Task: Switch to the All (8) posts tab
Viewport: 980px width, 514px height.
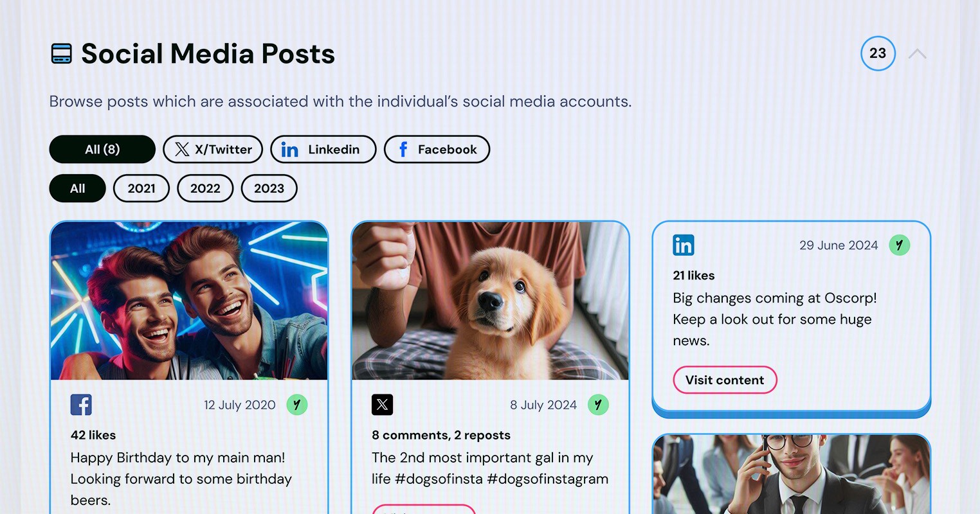Action: [x=102, y=149]
